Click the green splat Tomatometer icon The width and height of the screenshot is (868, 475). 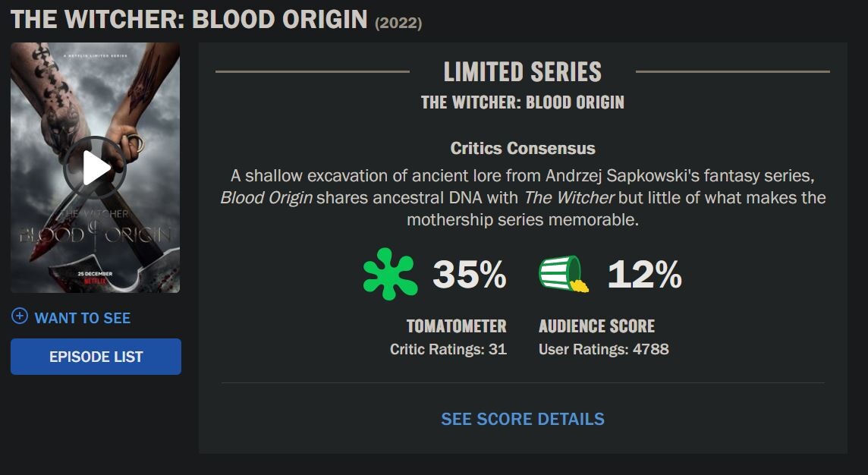(389, 274)
